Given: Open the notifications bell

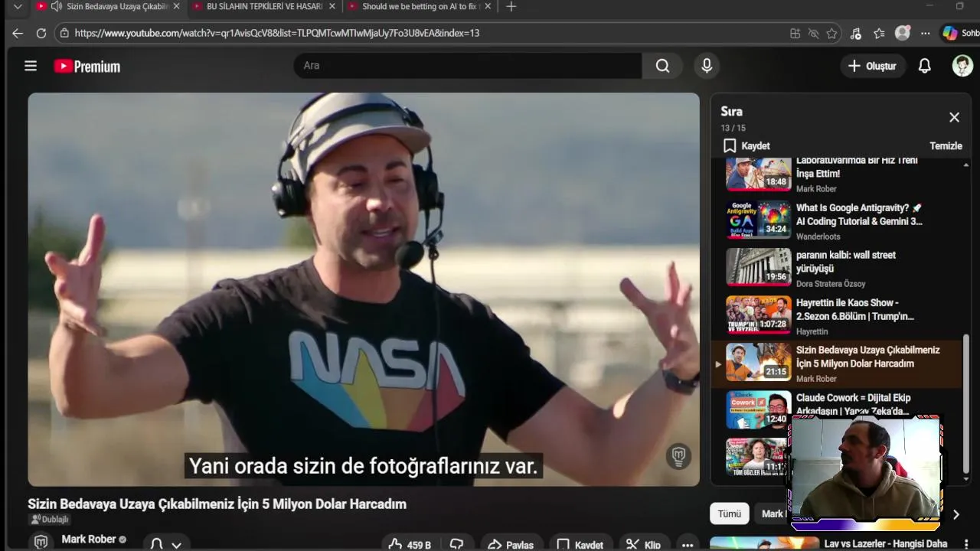Looking at the screenshot, I should [x=924, y=66].
